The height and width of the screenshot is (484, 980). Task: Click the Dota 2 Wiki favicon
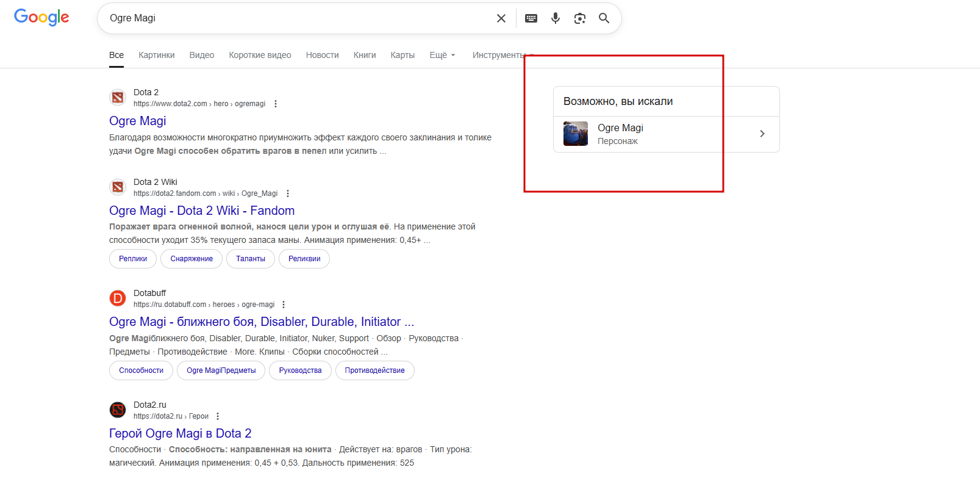tap(118, 187)
